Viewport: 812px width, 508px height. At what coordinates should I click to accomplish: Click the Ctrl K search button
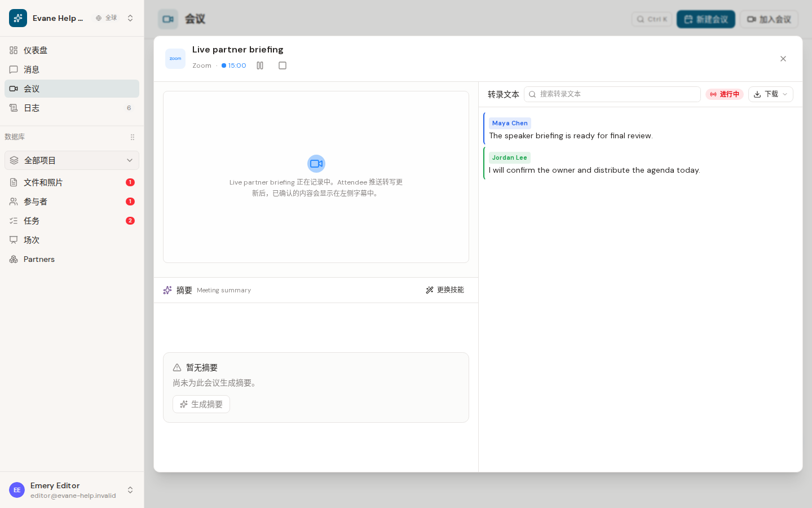(652, 19)
